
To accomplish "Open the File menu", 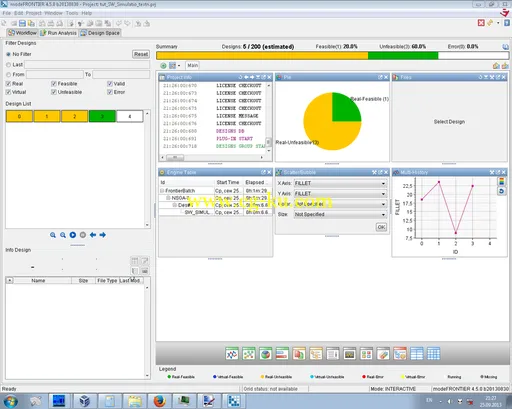I will (x=7, y=13).
